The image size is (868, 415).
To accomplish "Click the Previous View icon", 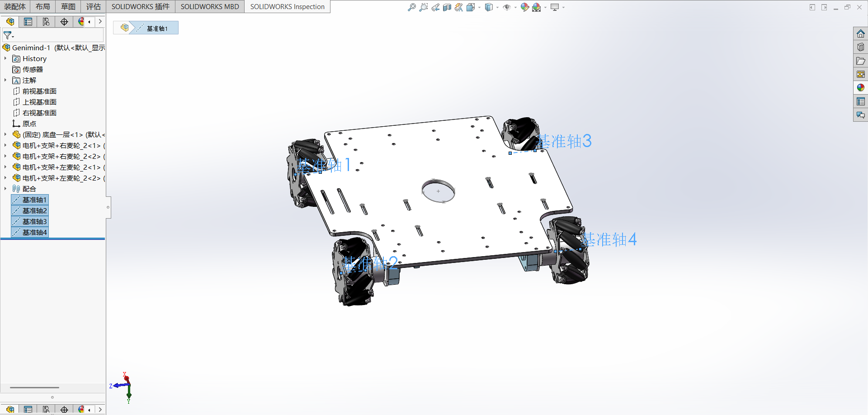I will click(x=435, y=7).
